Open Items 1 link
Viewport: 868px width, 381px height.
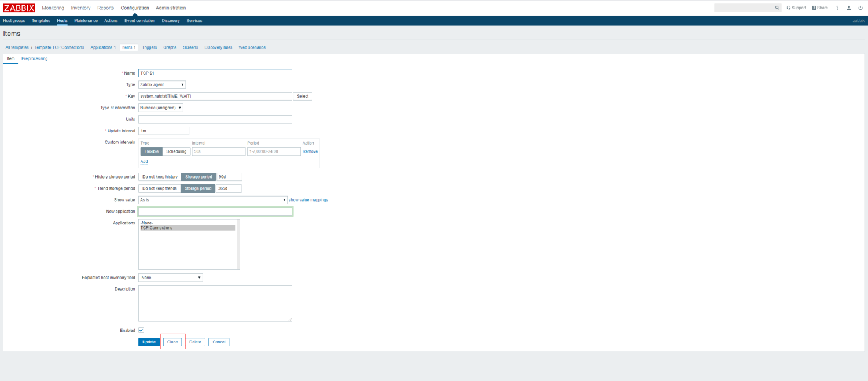128,47
